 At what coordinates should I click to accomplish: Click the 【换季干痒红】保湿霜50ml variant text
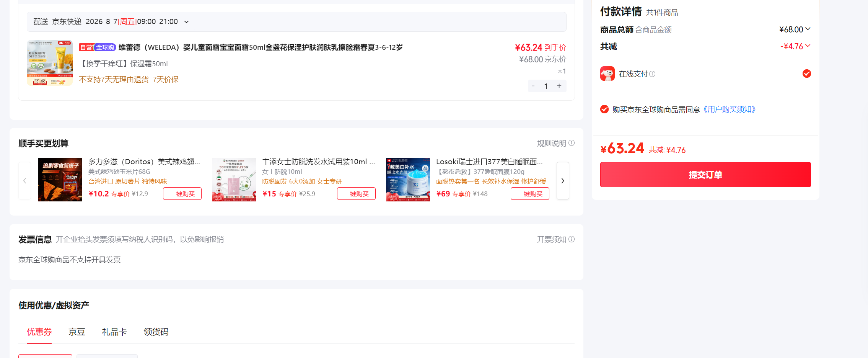123,64
